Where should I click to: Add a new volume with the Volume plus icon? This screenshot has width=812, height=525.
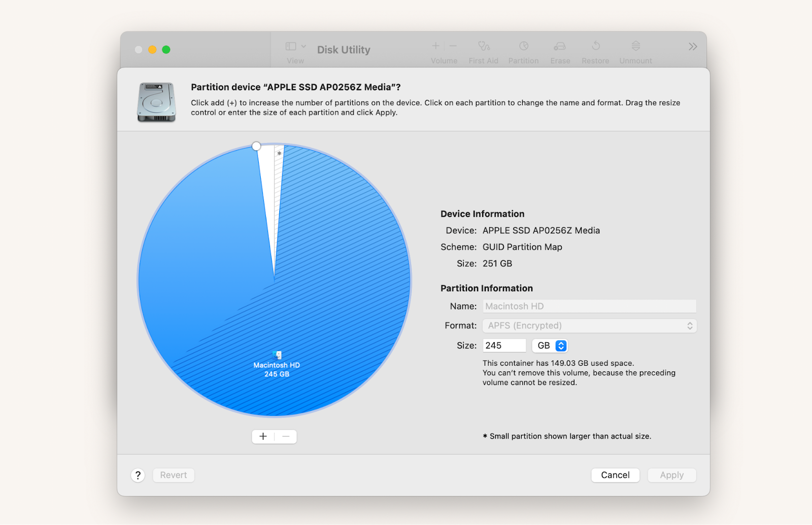(435, 46)
